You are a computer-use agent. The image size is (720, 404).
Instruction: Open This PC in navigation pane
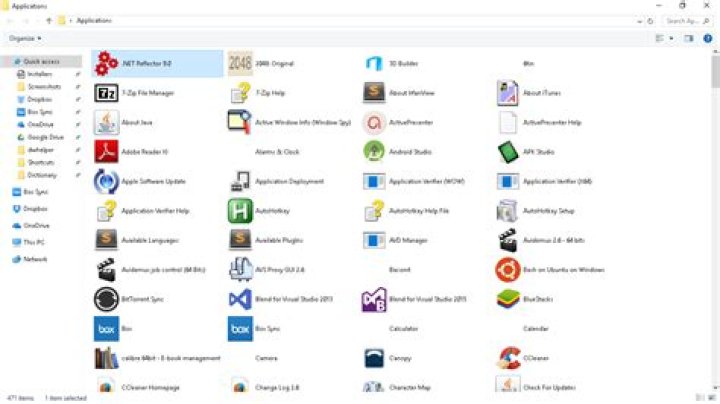coord(34,242)
